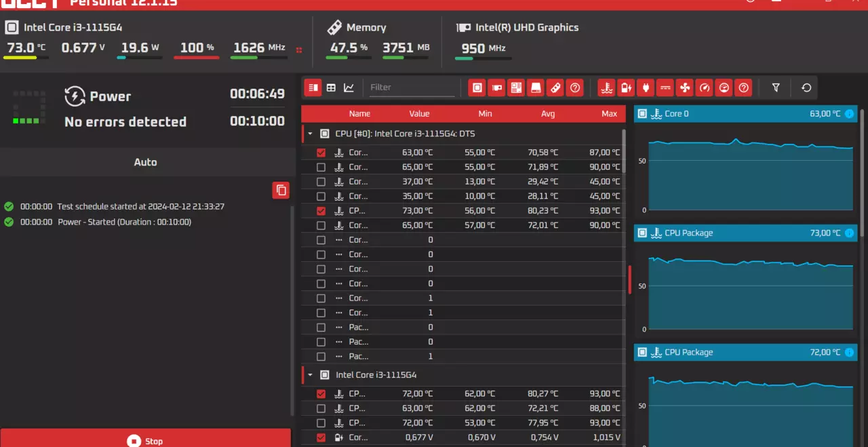Click the 3751 MB memory value
The height and width of the screenshot is (447, 868).
(x=406, y=48)
